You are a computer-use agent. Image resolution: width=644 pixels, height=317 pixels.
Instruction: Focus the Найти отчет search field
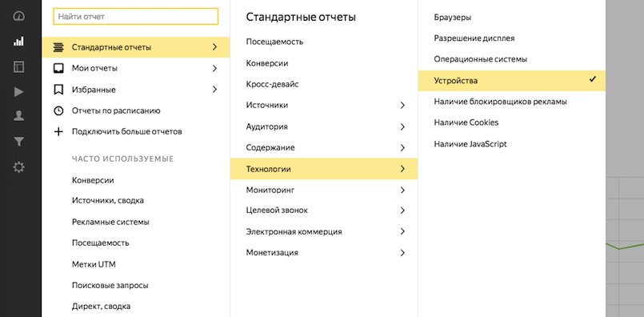(135, 17)
